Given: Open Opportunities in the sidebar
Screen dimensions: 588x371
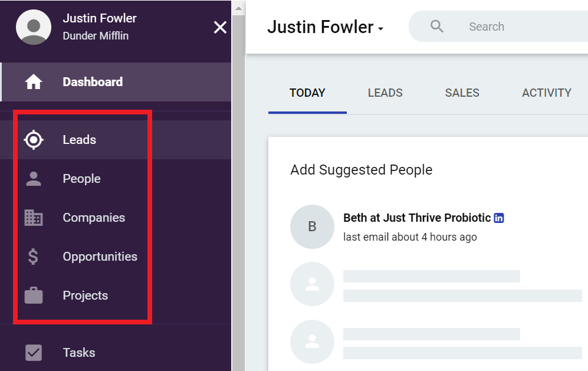Looking at the screenshot, I should pos(116,257).
